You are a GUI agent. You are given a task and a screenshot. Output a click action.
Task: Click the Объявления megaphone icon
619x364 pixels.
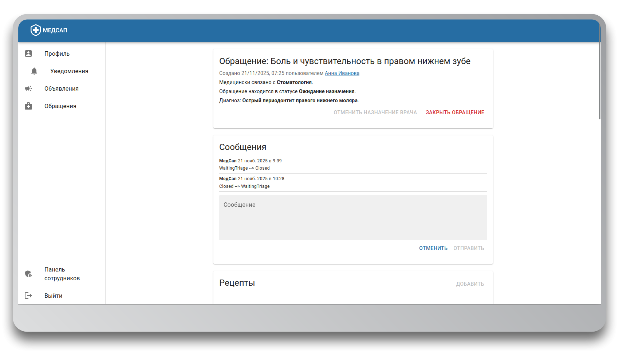[28, 88]
